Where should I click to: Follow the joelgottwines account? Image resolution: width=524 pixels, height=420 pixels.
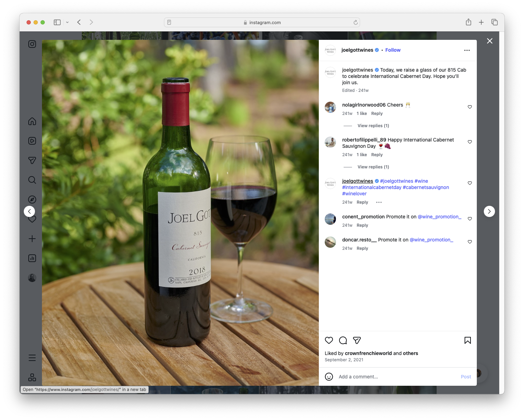pos(393,50)
